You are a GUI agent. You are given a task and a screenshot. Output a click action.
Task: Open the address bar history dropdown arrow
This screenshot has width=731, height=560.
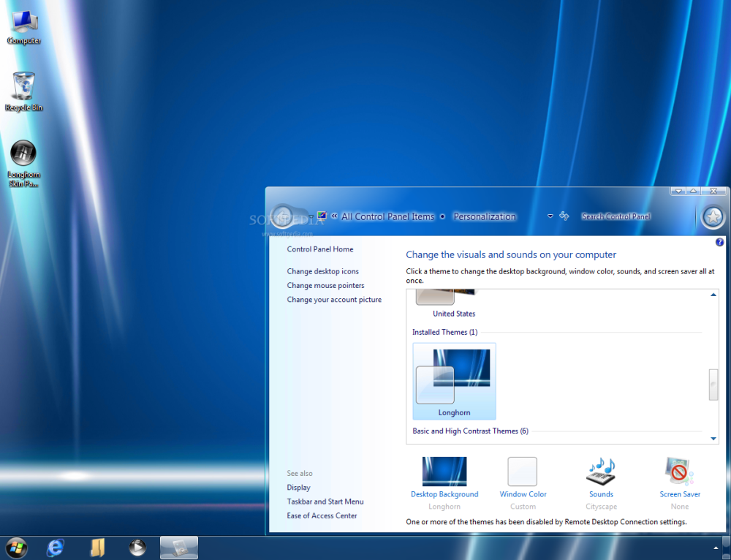click(x=550, y=216)
